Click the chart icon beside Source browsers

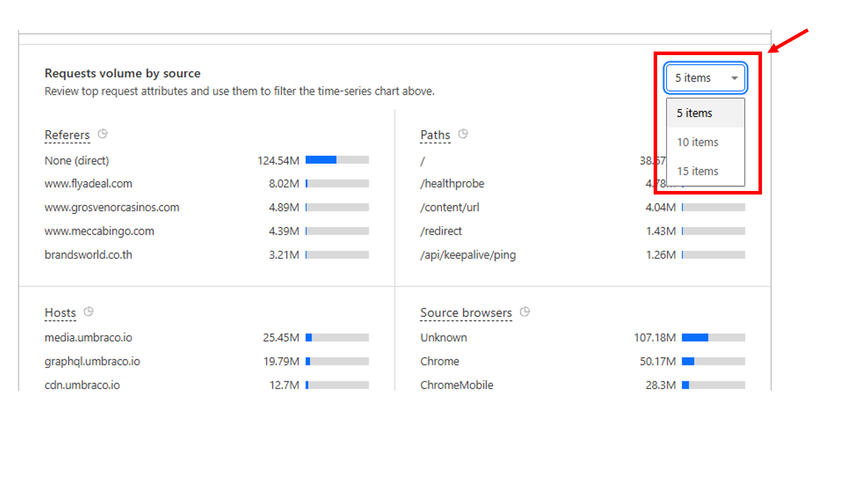(525, 312)
